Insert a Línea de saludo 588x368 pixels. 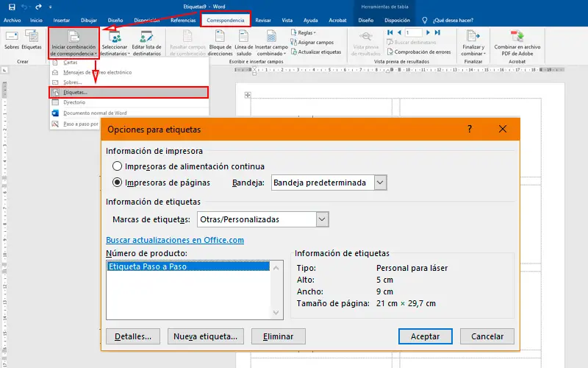pos(244,43)
